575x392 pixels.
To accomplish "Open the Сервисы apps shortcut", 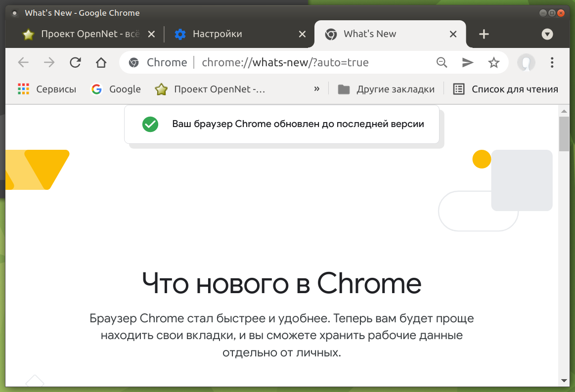I will (x=47, y=89).
